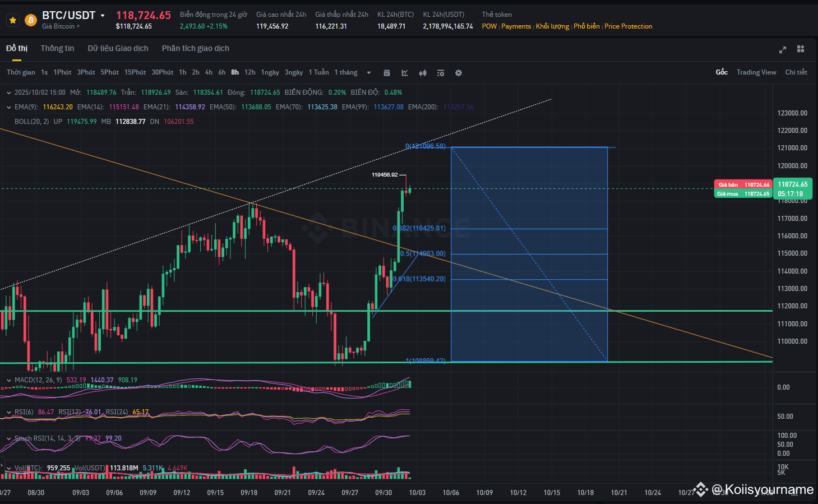Select the 30Phút timeframe
The height and width of the screenshot is (504, 818).
pyautogui.click(x=162, y=72)
